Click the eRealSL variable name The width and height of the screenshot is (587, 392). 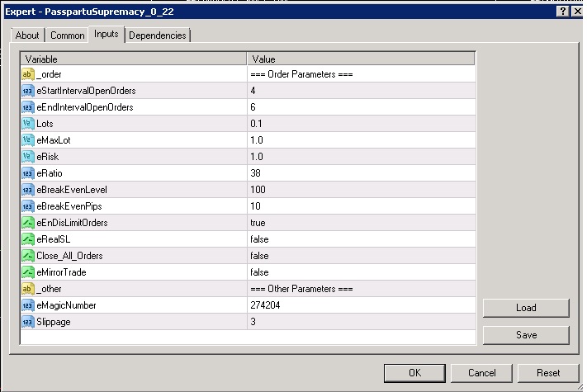[53, 239]
